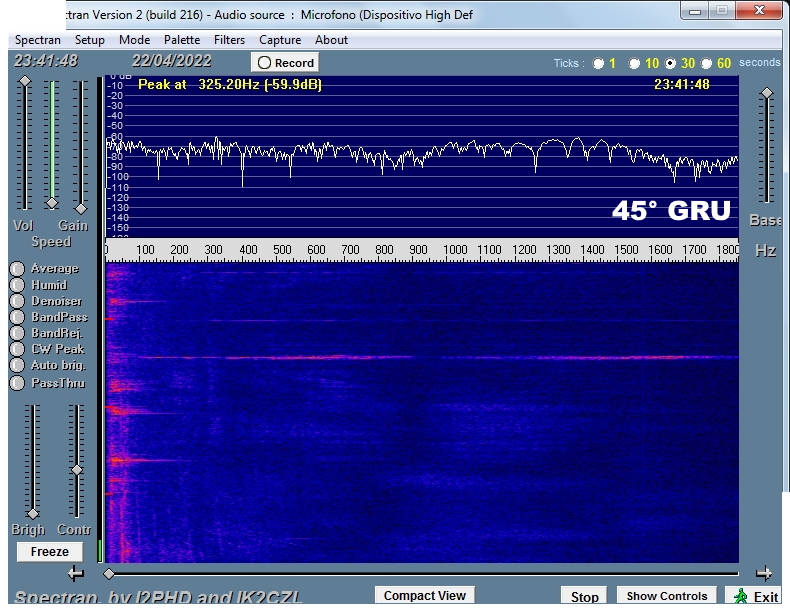Close the Spectran window
This screenshot has height=612, width=790.
click(x=759, y=11)
